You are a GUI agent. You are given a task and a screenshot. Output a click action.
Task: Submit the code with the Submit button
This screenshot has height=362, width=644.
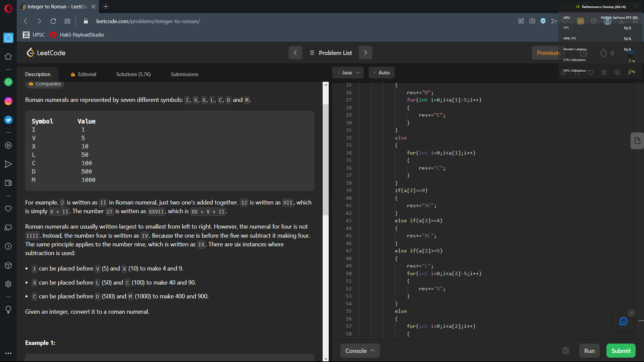pos(621,351)
